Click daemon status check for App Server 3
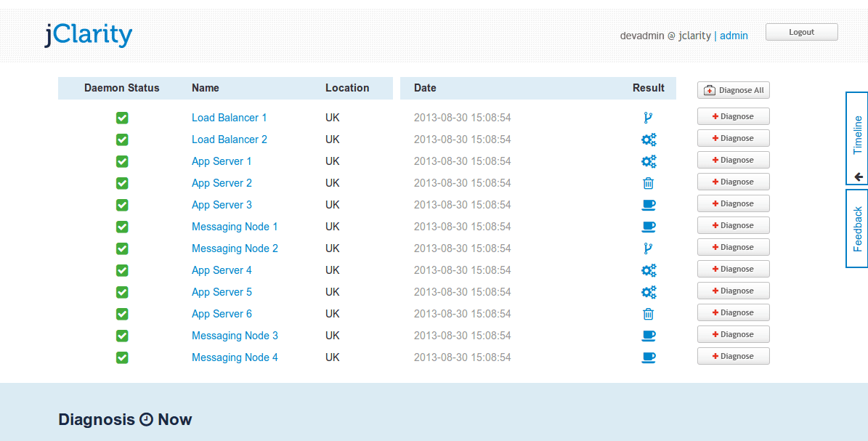The image size is (868, 441). pos(122,205)
